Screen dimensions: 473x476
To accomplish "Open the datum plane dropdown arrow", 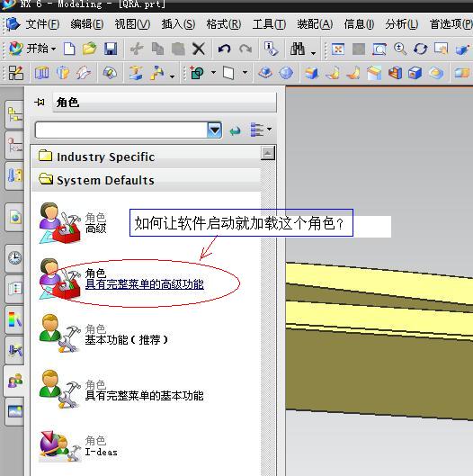I will [x=245, y=73].
